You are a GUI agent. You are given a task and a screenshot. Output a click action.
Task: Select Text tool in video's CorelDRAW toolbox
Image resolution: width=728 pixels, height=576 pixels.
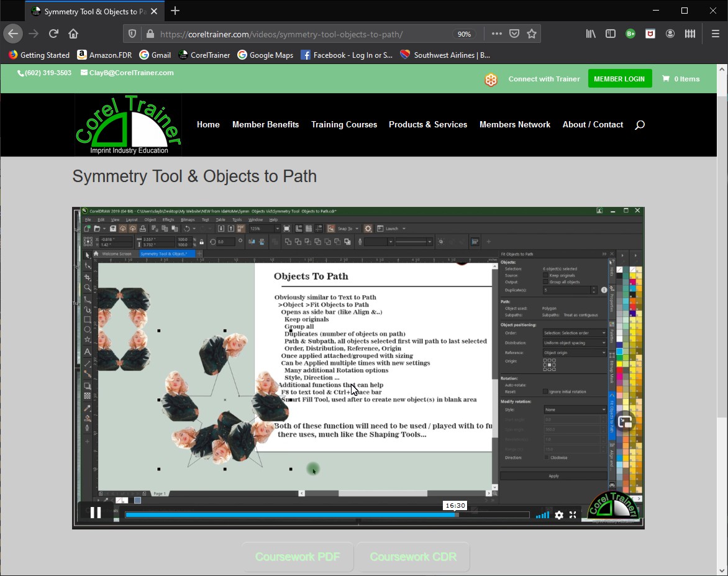point(88,352)
